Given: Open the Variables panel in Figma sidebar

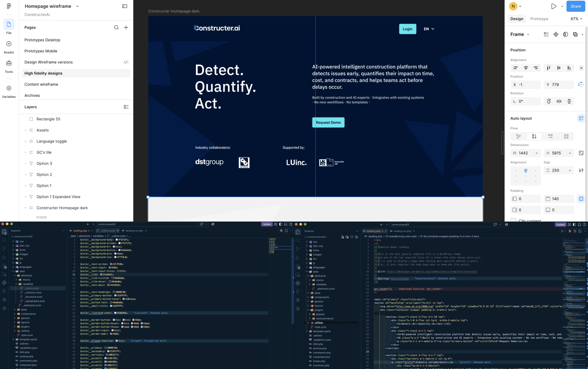Looking at the screenshot, I should pyautogui.click(x=9, y=92).
